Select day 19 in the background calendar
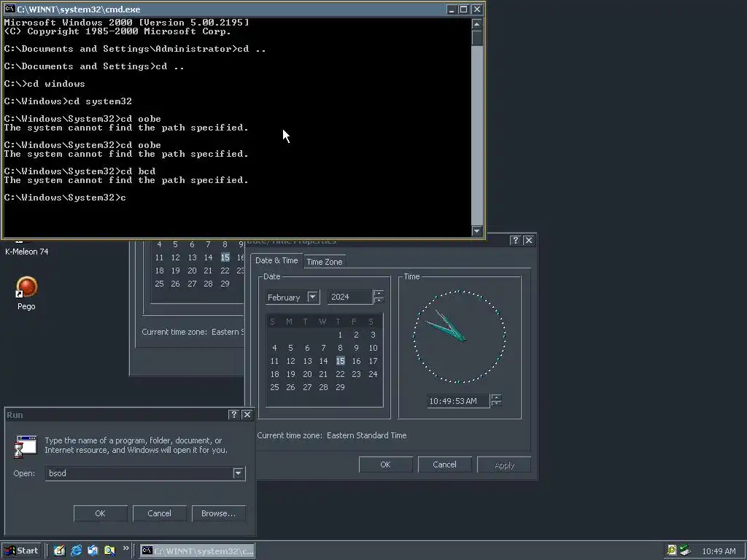747x560 pixels. tap(175, 271)
